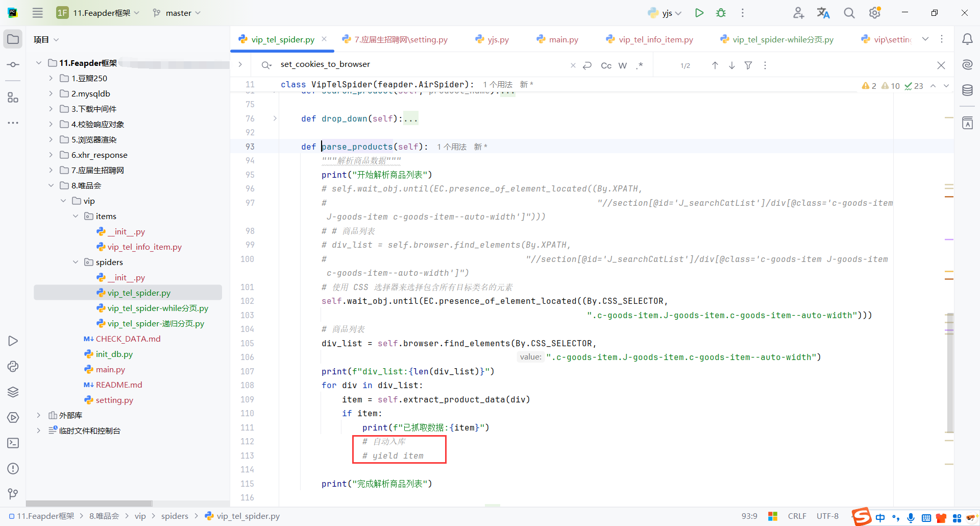The width and height of the screenshot is (980, 526).
Task: Open the Git version control panel
Action: tap(13, 494)
